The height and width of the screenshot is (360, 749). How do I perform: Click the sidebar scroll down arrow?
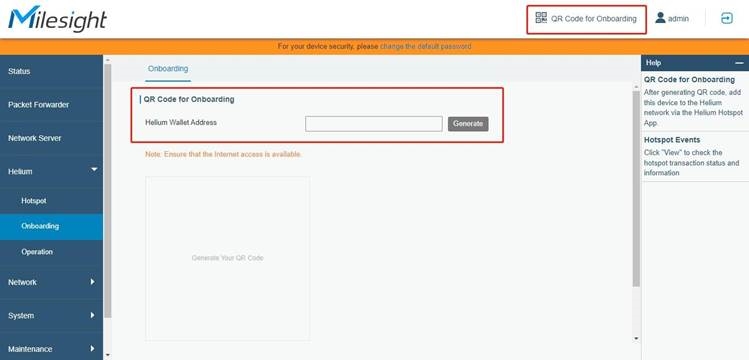click(x=107, y=355)
